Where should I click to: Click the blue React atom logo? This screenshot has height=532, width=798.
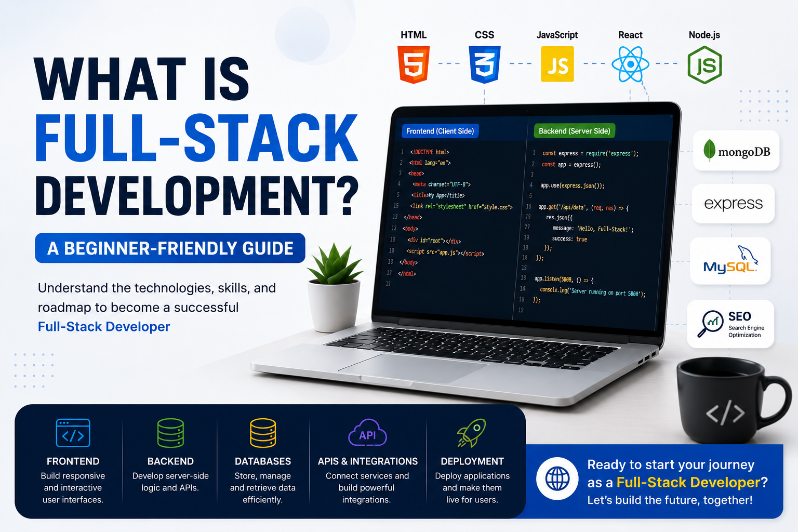[630, 64]
